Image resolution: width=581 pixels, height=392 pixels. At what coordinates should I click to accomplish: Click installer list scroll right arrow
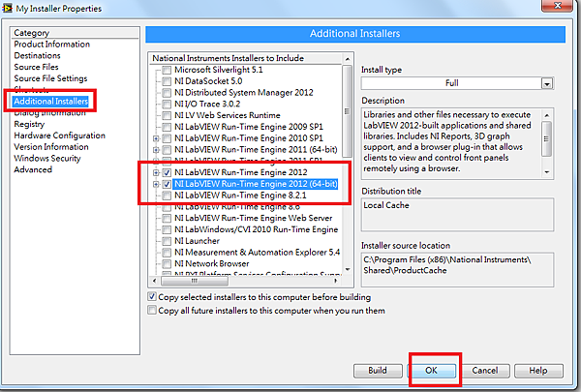coord(335,281)
